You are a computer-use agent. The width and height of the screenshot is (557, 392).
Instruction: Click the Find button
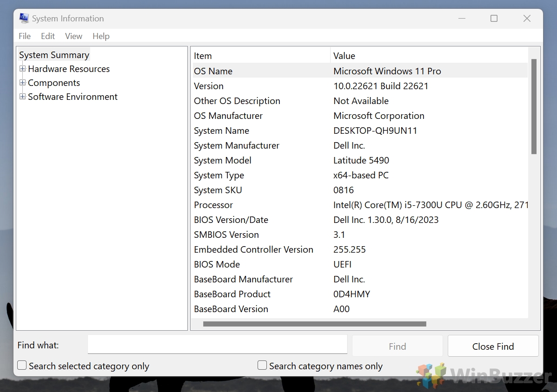click(397, 346)
